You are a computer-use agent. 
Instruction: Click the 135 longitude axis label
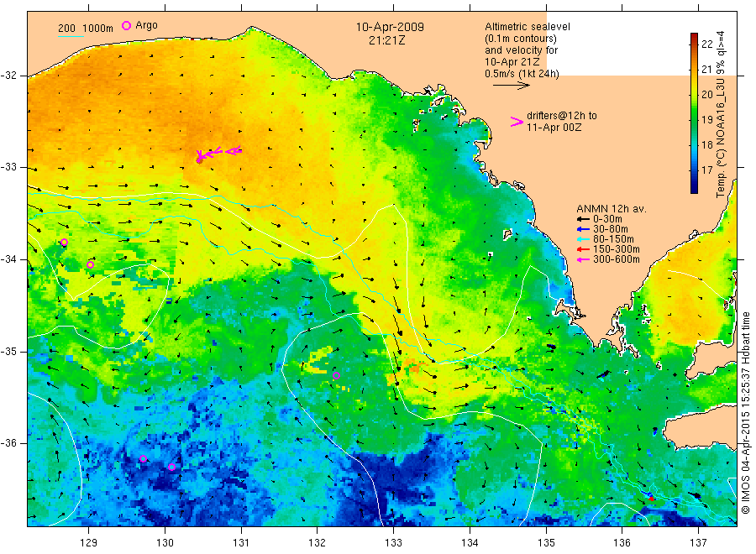(546, 543)
